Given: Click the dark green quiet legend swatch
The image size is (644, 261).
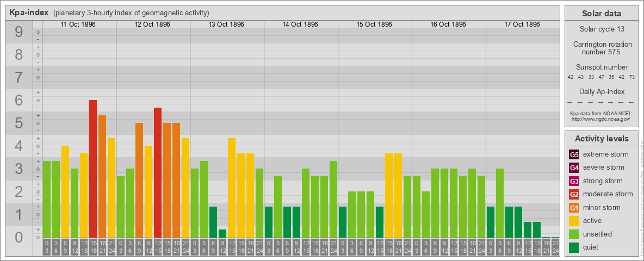Looking at the screenshot, I should (574, 247).
